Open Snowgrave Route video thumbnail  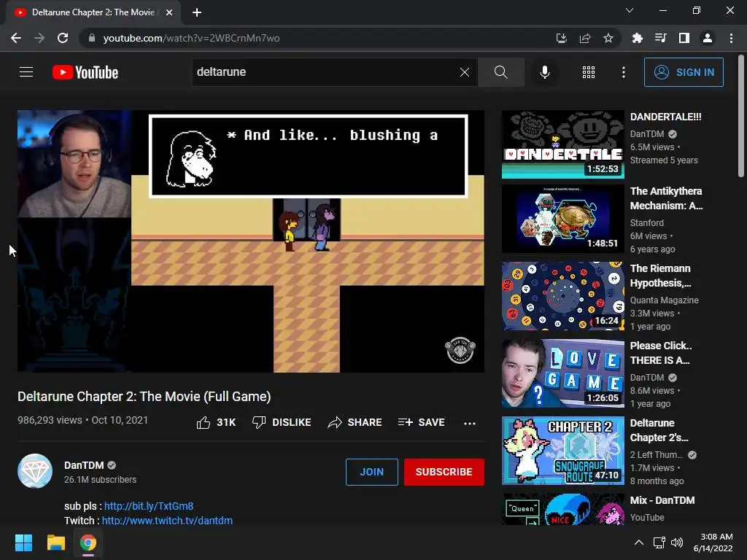pyautogui.click(x=562, y=451)
